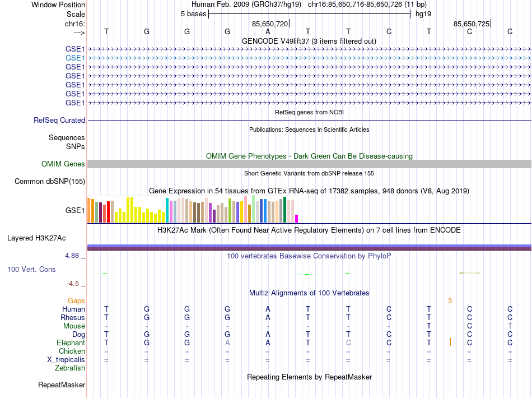The image size is (532, 398).
Task: Click the purple Layered H3K27Ac signal band
Action: pos(309,248)
